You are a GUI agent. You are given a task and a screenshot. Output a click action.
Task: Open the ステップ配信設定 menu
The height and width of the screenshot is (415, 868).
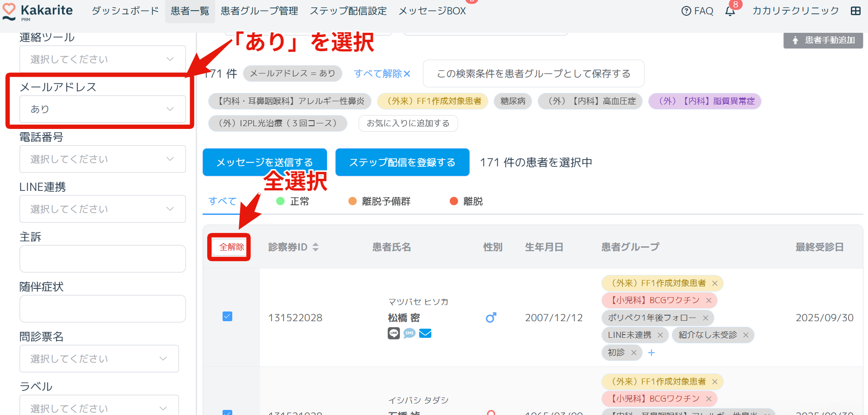click(x=348, y=11)
